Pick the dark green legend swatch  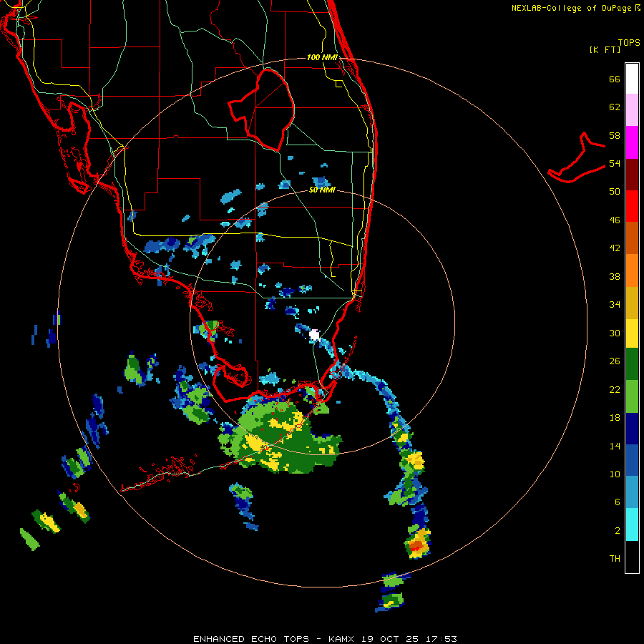632,364
